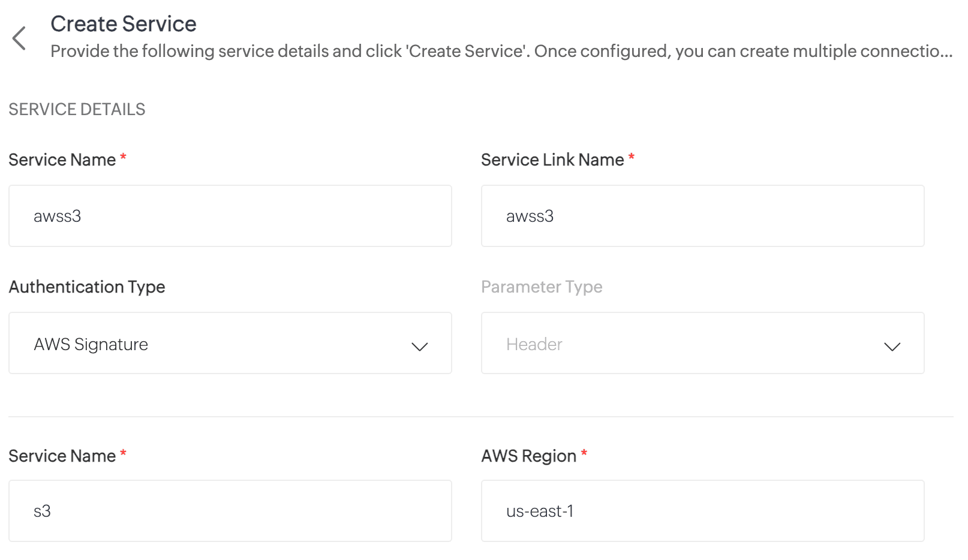Screen dimensions: 968x560
Task: Click the AWS Region field with us-east-1
Action: coord(702,511)
